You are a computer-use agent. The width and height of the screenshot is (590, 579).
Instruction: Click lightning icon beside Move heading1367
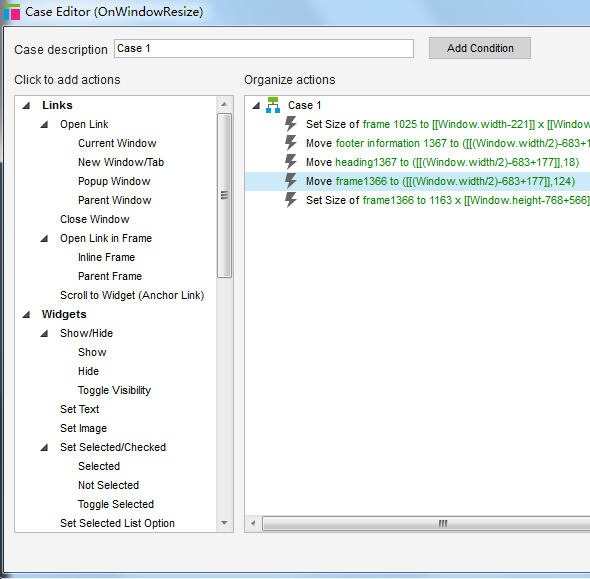click(290, 162)
